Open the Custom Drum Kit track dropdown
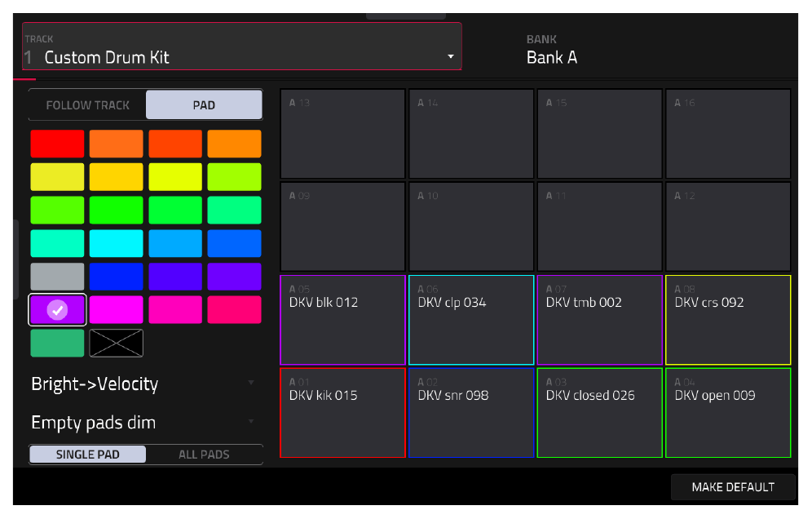 (x=242, y=47)
